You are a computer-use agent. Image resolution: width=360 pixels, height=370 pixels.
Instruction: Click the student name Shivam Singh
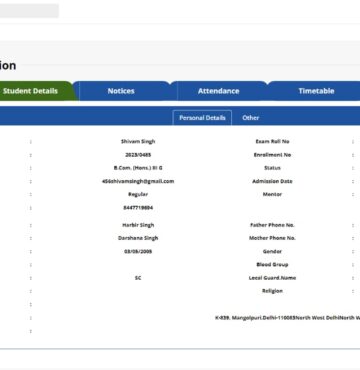coord(138,141)
